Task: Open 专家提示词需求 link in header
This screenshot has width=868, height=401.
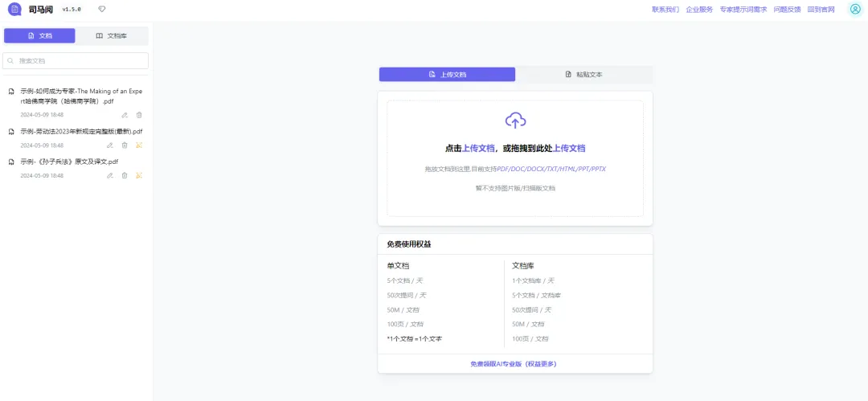Action: coord(743,10)
